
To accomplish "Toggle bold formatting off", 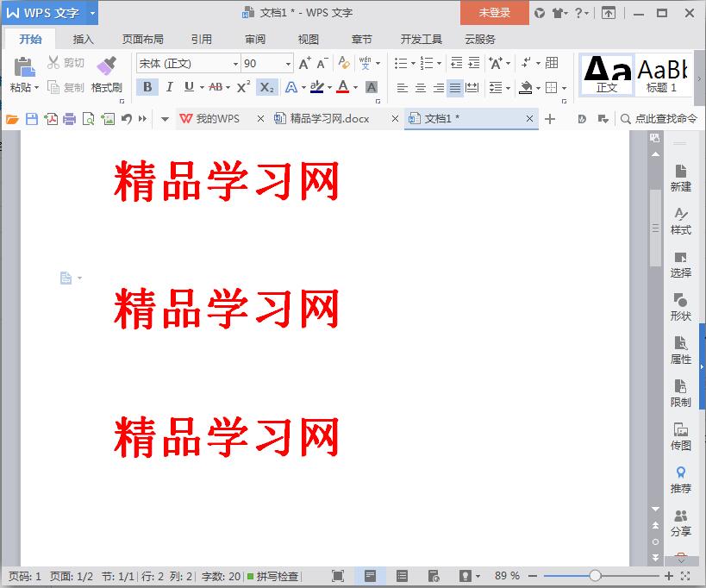I will pos(147,87).
